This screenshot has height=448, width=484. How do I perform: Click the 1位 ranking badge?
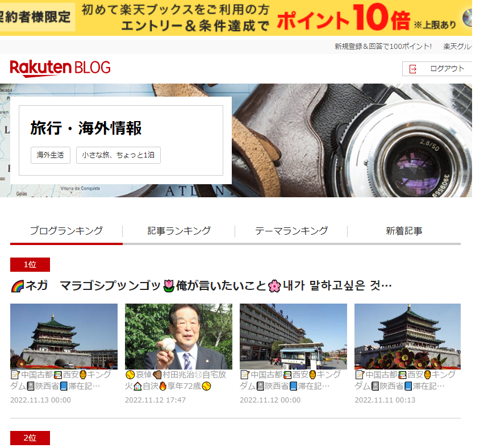(x=30, y=264)
